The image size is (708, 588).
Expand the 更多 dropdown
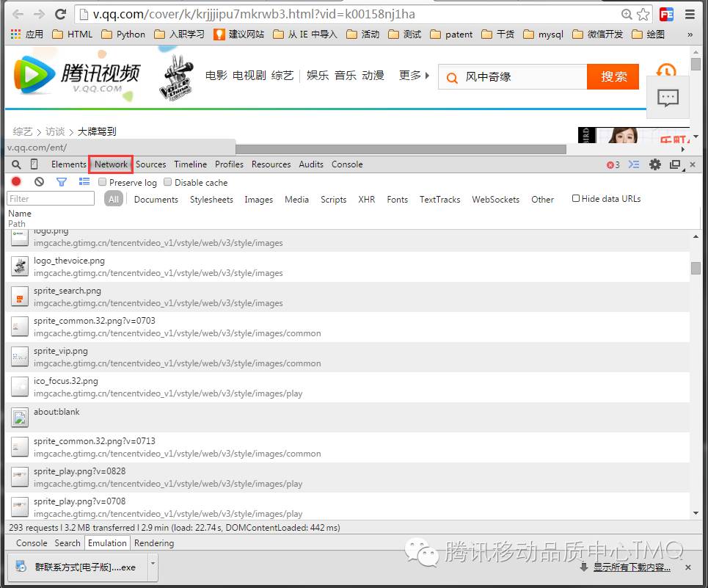click(411, 76)
